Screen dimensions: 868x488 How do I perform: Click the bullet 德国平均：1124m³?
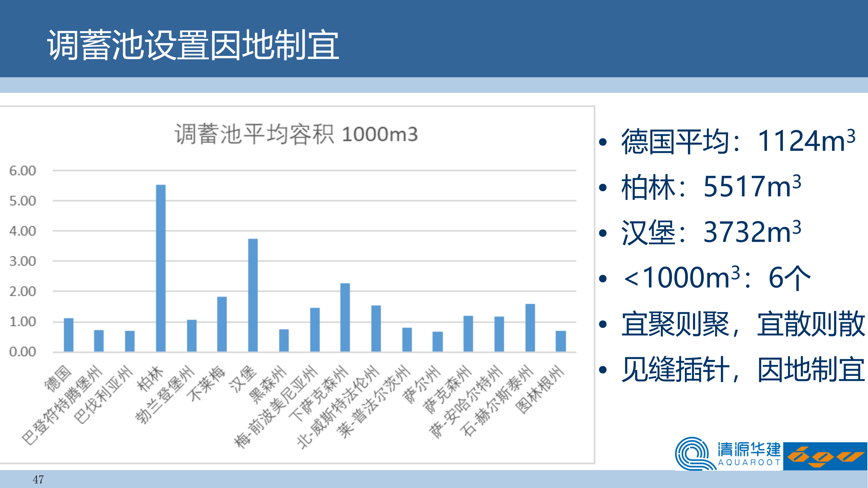(738, 141)
